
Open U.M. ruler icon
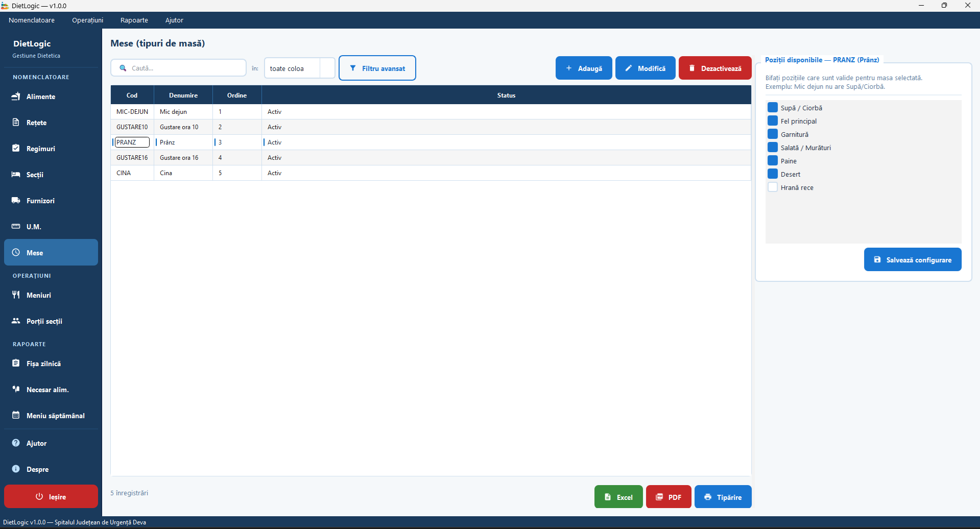(16, 227)
